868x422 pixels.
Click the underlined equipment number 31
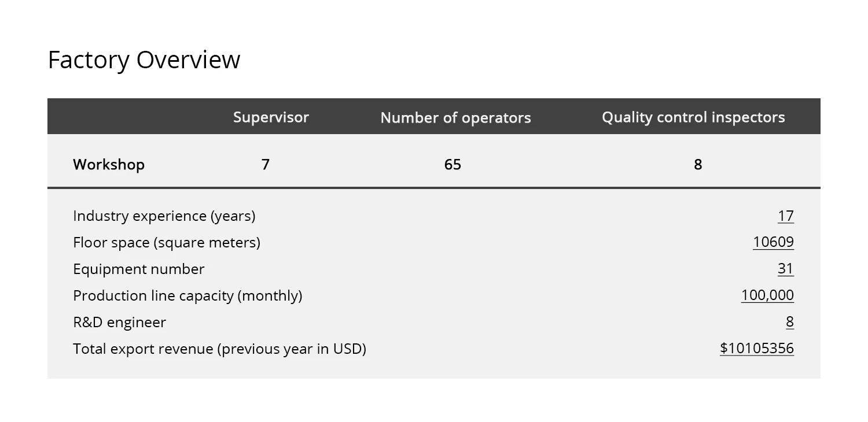785,269
